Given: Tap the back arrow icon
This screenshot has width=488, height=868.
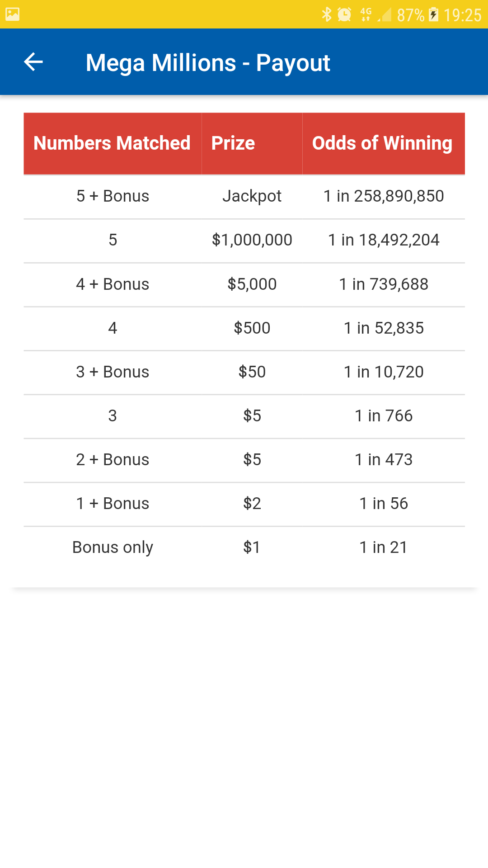Looking at the screenshot, I should [33, 62].
